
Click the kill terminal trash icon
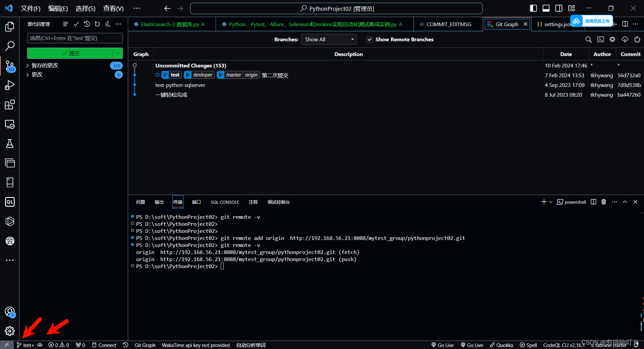pyautogui.click(x=604, y=202)
